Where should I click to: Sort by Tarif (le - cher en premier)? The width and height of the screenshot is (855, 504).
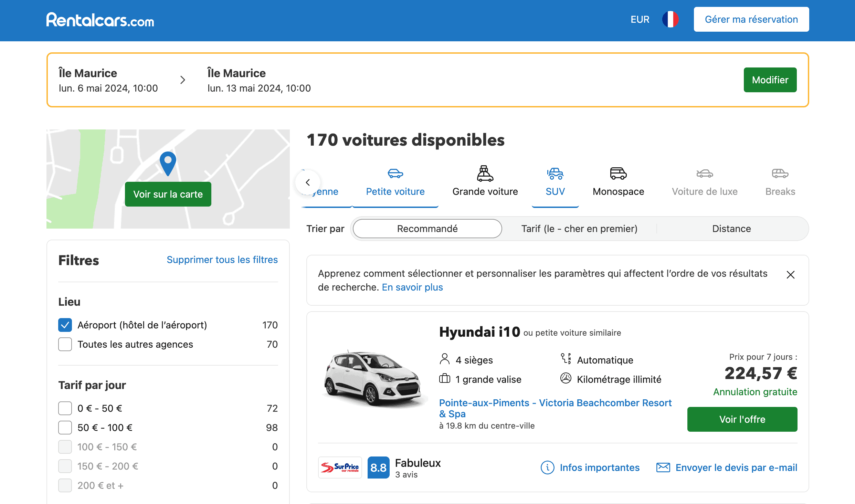579,229
